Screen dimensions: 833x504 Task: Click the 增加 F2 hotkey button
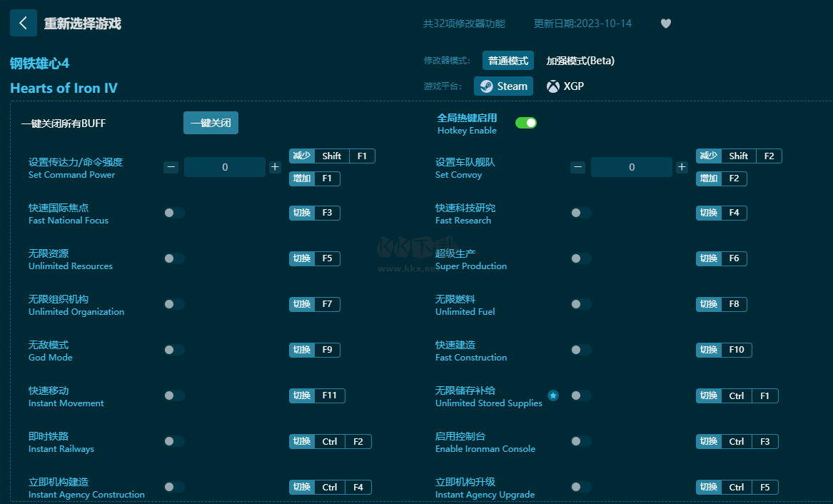722,179
